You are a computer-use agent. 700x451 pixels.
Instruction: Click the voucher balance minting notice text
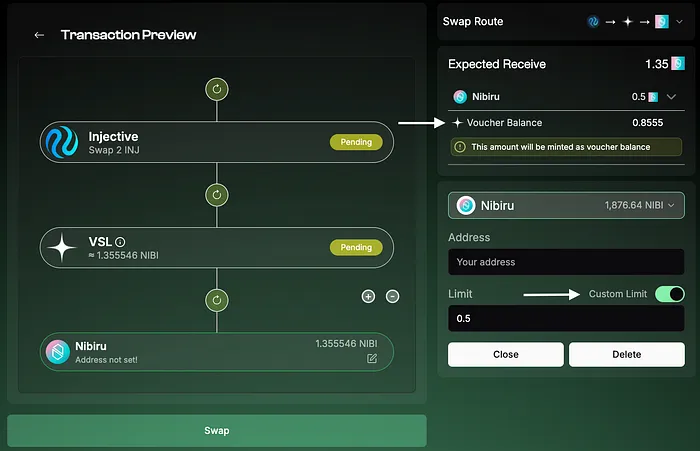[561, 147]
